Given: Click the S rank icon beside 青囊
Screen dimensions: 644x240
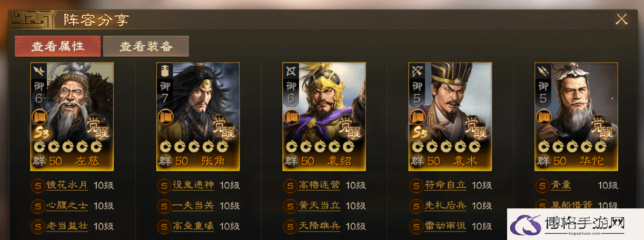Looking at the screenshot, I should pos(542,185).
